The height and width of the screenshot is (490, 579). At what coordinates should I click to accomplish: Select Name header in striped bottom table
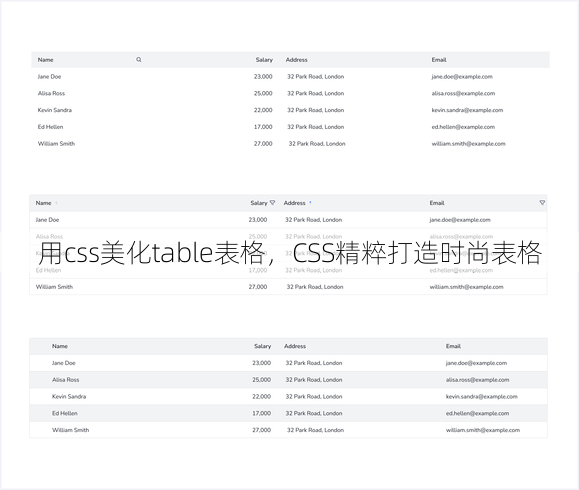[x=60, y=346]
